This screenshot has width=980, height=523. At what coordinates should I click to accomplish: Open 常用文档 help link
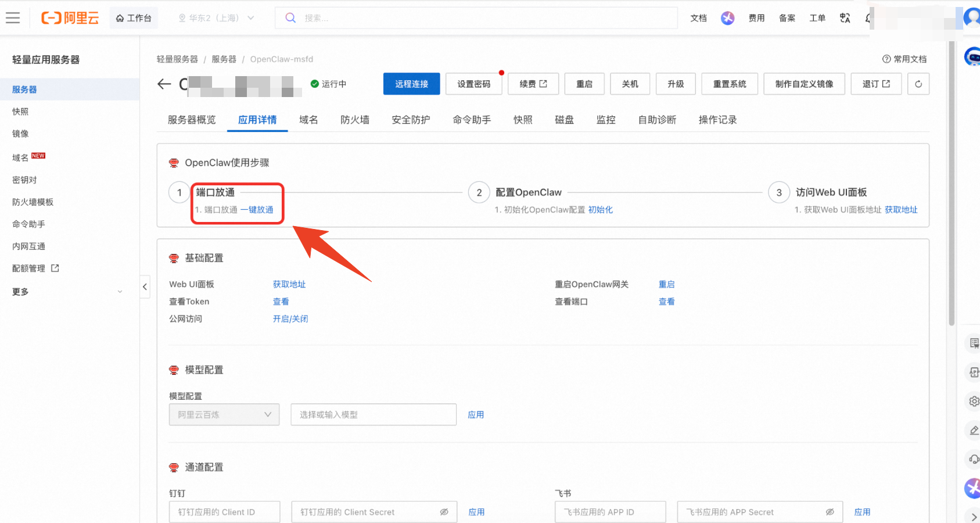pyautogui.click(x=904, y=59)
